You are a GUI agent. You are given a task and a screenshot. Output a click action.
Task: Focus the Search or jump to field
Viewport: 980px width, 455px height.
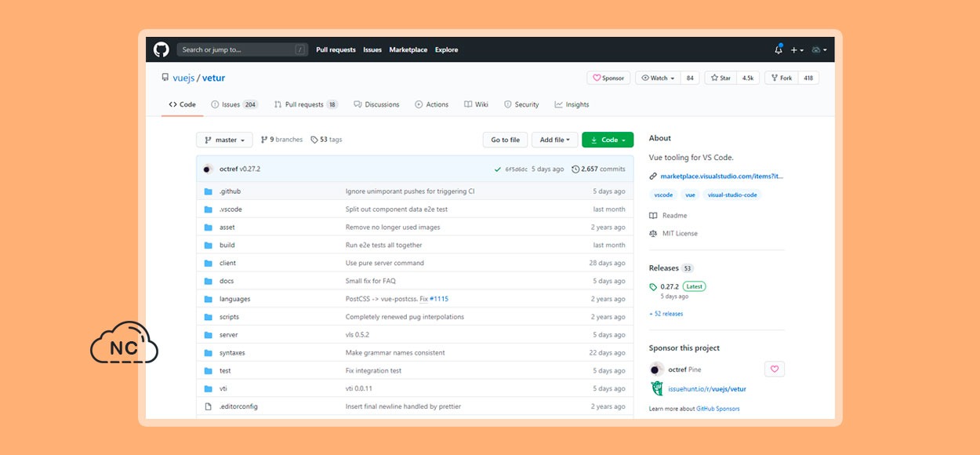pos(242,49)
